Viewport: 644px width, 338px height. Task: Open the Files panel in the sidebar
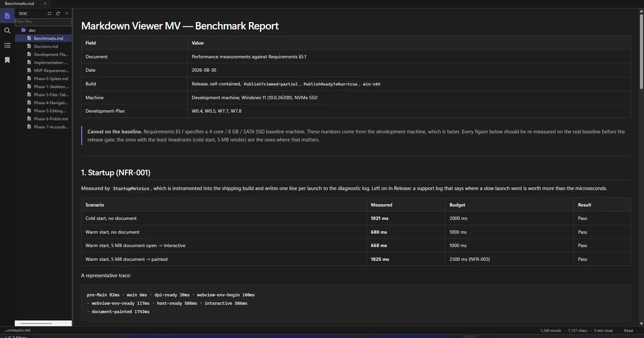coord(7,16)
